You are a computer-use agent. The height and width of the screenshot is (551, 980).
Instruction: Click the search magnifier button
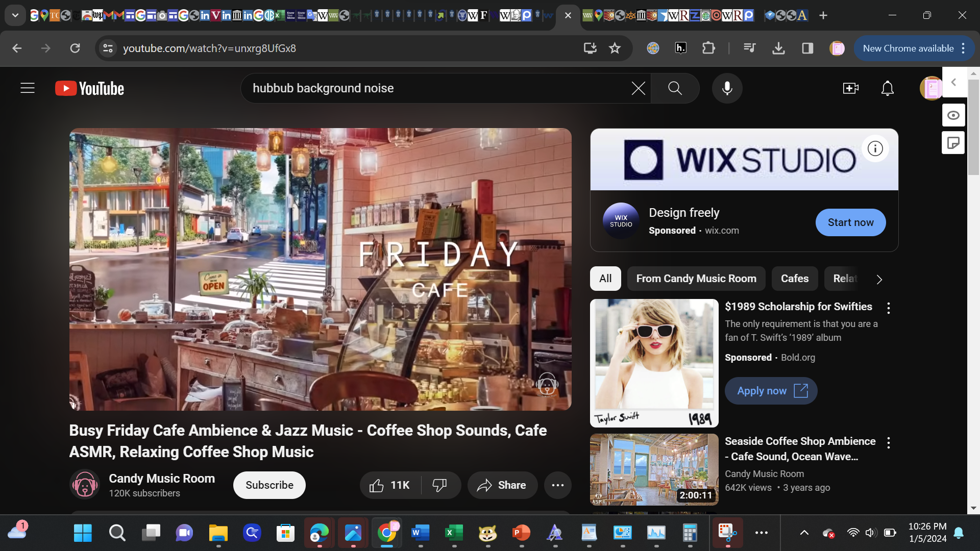(x=675, y=88)
